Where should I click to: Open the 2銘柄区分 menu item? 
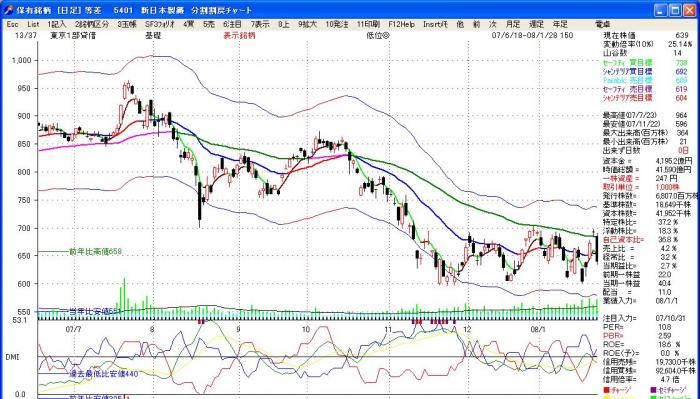[x=92, y=24]
